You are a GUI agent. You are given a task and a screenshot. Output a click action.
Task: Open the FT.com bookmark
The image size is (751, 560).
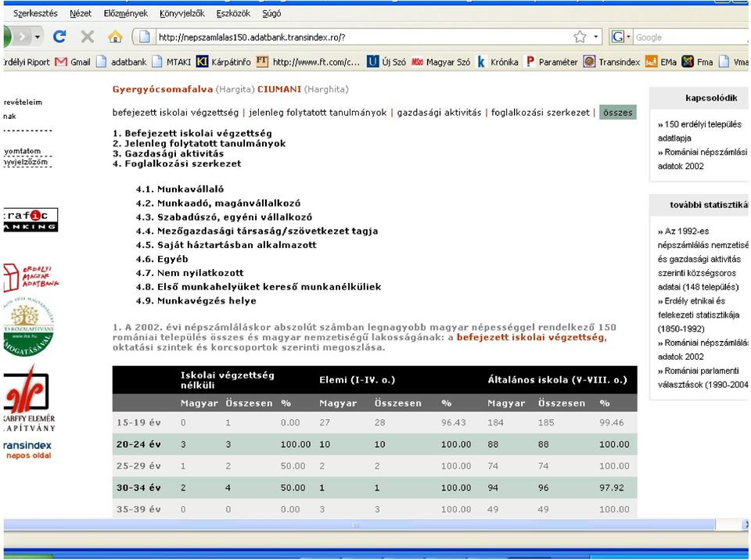click(x=307, y=62)
